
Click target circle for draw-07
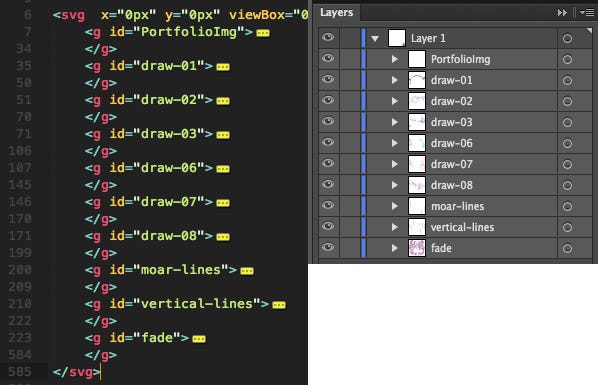tap(567, 164)
